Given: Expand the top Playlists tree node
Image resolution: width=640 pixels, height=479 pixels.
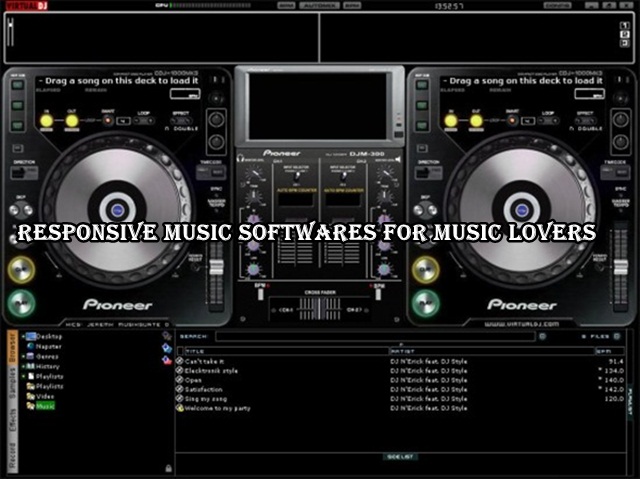Looking at the screenshot, I should 23,376.
